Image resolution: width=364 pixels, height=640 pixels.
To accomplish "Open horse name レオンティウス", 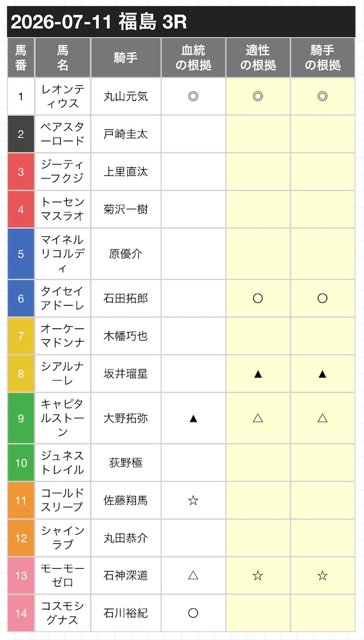I will tap(63, 97).
